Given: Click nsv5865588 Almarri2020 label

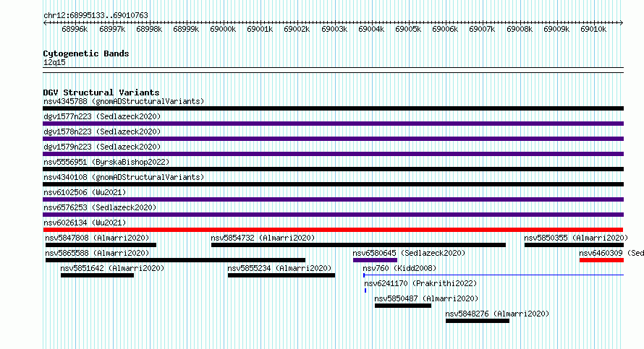Looking at the screenshot, I should pos(97,253).
